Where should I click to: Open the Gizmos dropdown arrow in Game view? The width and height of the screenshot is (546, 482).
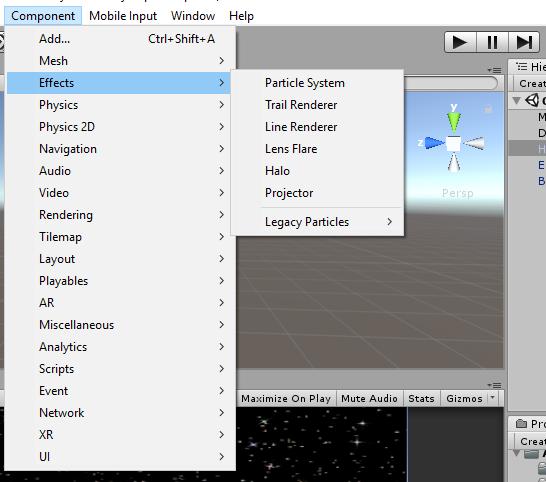492,397
